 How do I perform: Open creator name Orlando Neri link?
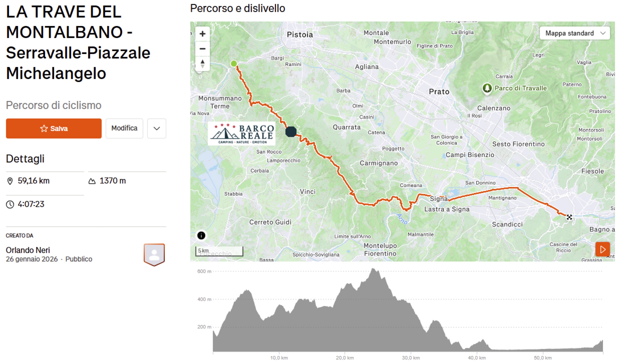coord(28,250)
